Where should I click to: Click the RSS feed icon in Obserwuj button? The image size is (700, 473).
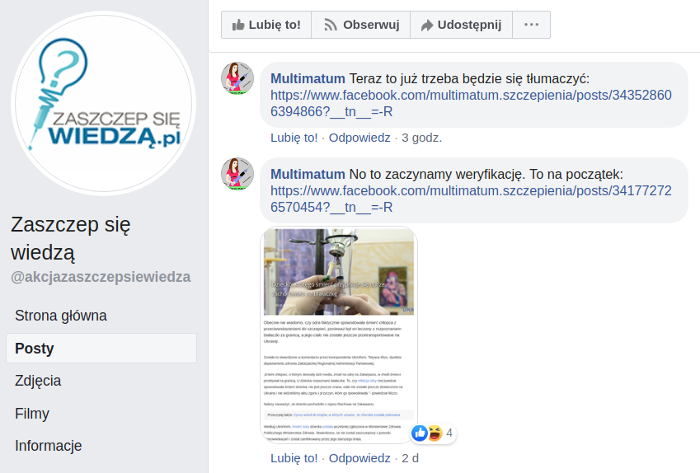click(330, 25)
